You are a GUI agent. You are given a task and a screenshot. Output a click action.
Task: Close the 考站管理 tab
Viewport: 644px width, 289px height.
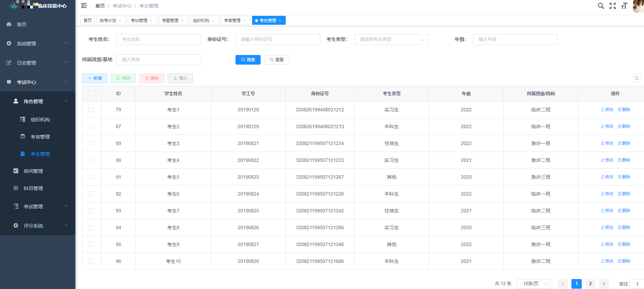(151, 21)
